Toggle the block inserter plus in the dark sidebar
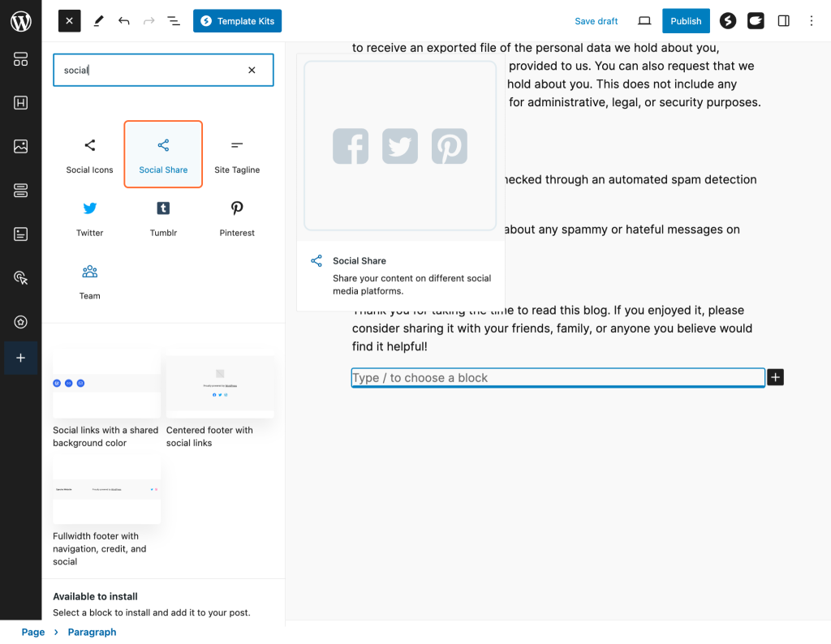The image size is (831, 644). 20,357
